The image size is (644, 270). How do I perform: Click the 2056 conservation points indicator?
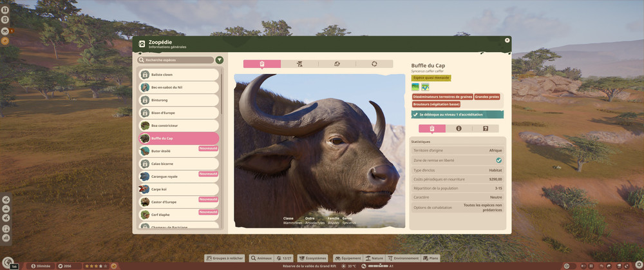[69, 266]
